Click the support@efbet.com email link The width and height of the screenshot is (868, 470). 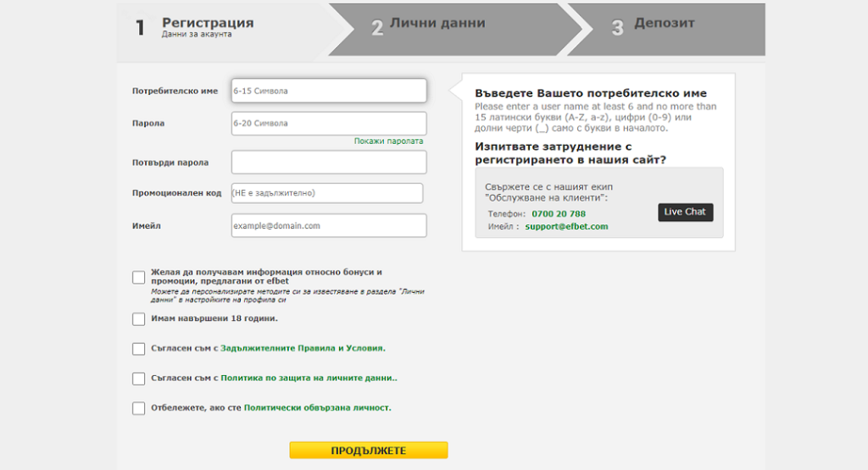566,227
